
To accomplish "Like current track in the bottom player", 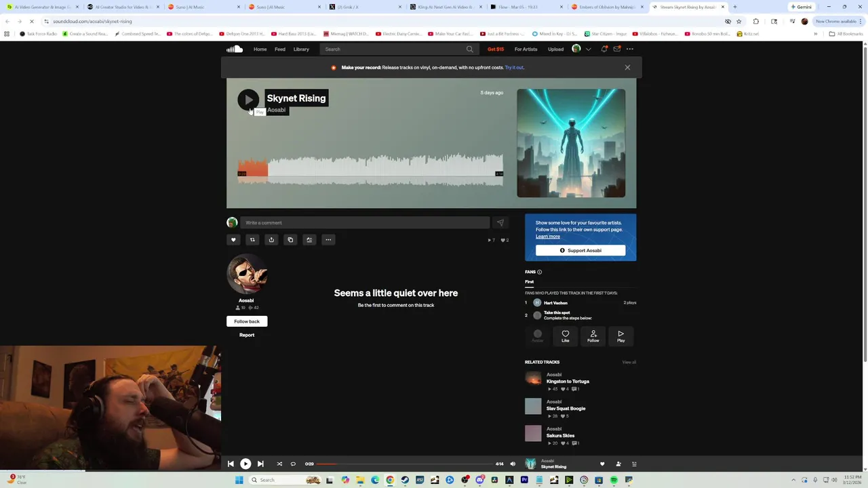I will point(602,464).
